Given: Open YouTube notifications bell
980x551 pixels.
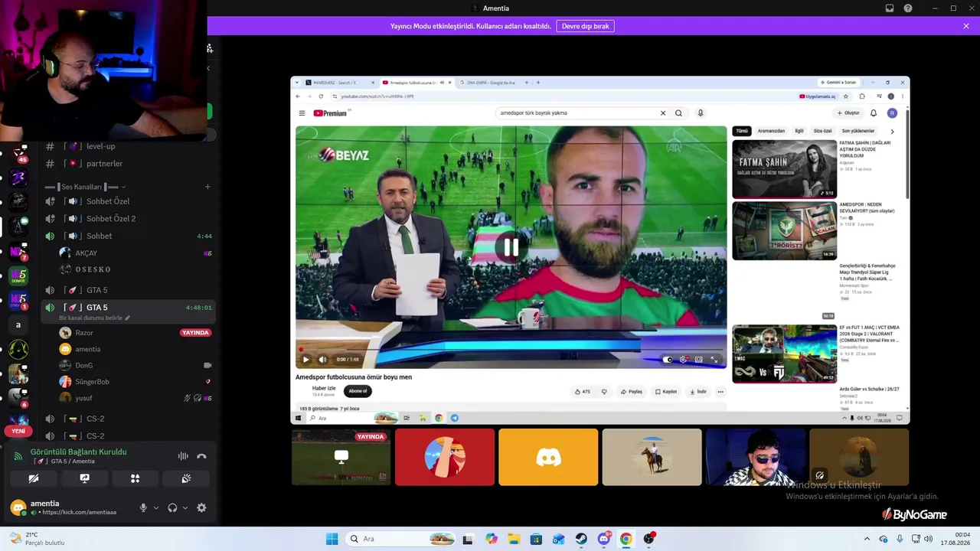Looking at the screenshot, I should pos(874,113).
